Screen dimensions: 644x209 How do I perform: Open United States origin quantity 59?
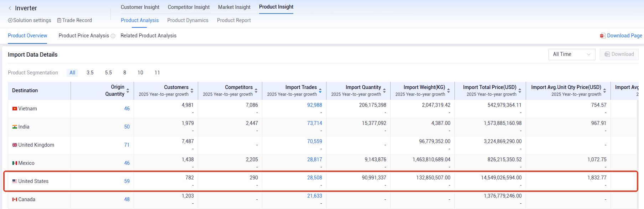tap(127, 181)
